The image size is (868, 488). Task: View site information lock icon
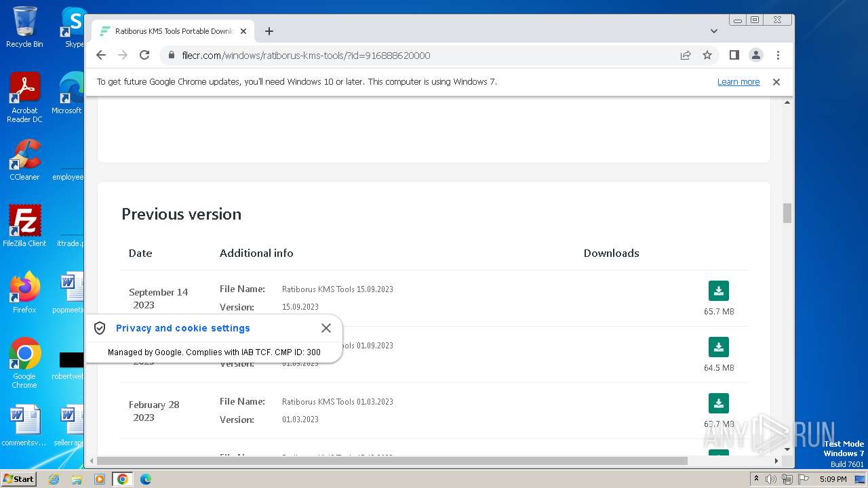(x=172, y=56)
